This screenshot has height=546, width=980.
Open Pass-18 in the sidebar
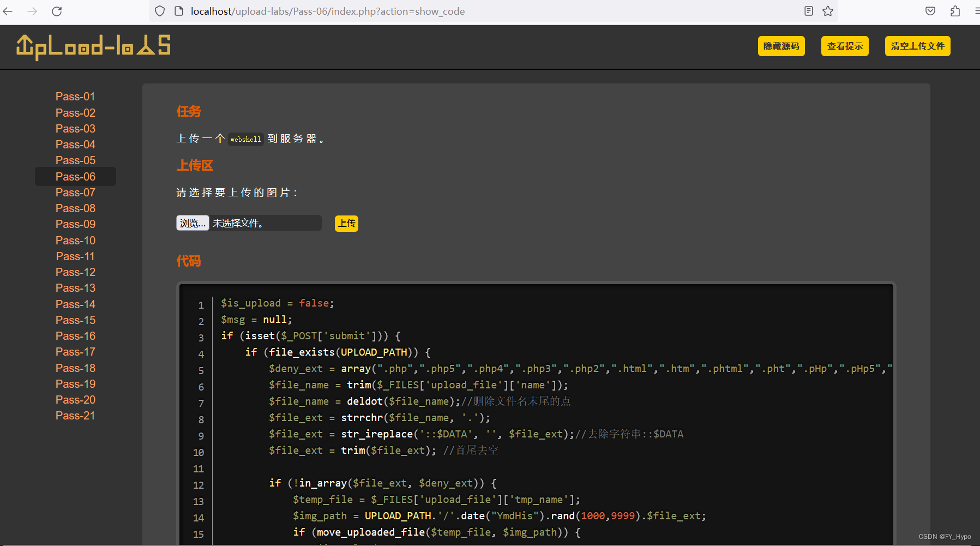(x=75, y=368)
